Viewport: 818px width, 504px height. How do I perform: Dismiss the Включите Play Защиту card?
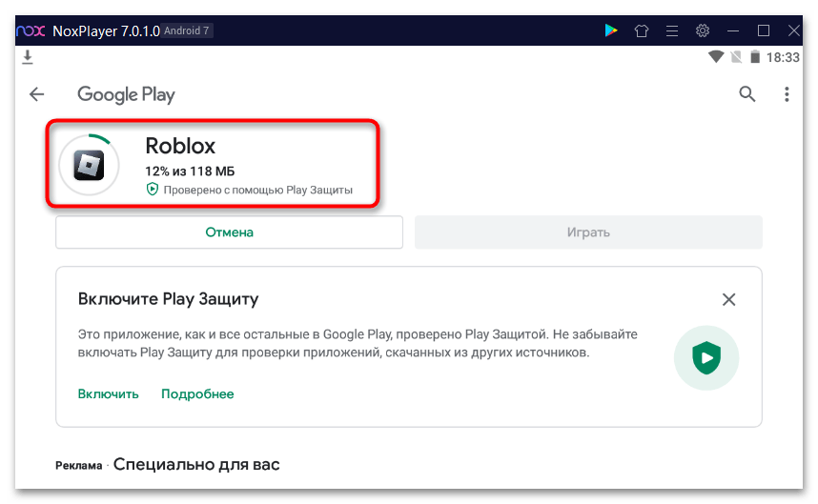point(728,299)
